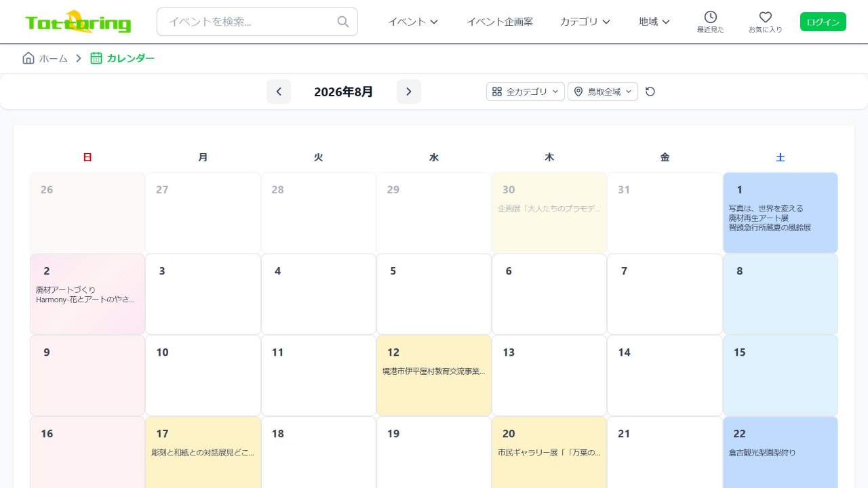
Task: Open the 地域 dropdown menu
Action: [x=654, y=22]
